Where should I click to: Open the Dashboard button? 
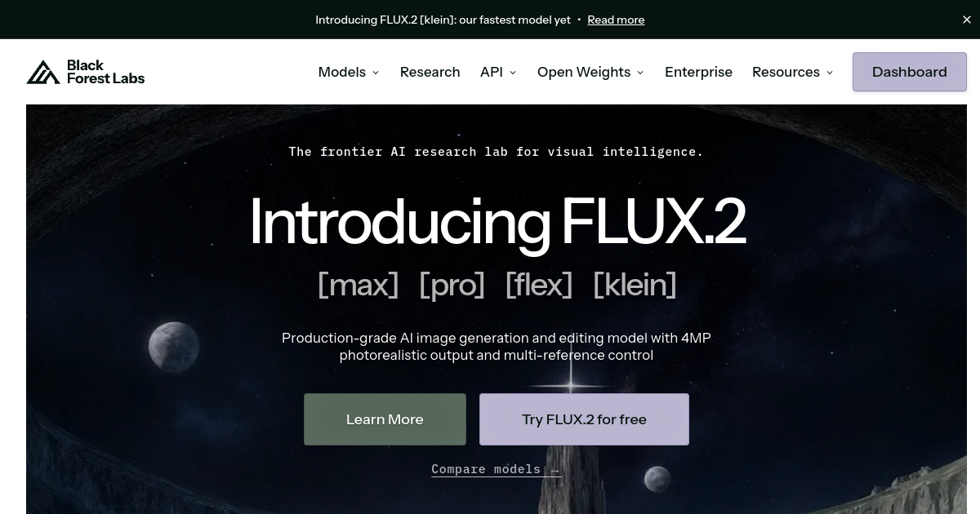pyautogui.click(x=910, y=72)
